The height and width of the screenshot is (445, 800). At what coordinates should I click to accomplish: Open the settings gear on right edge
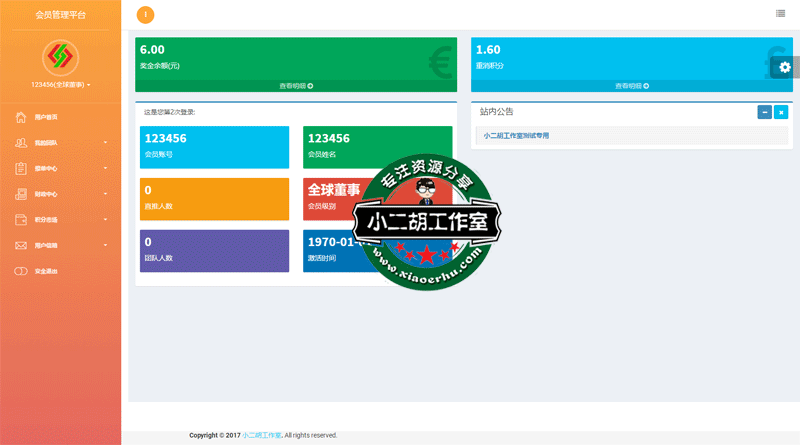tap(785, 67)
